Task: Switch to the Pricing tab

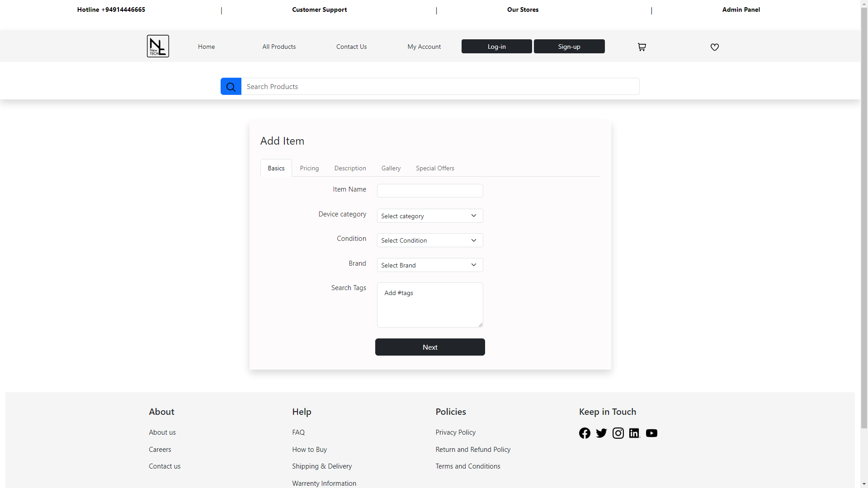Action: (x=309, y=169)
